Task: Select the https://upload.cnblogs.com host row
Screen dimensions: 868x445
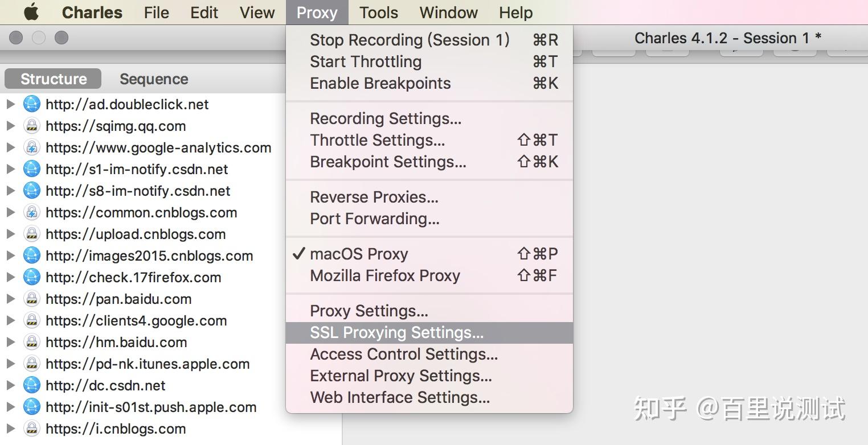Action: [136, 234]
